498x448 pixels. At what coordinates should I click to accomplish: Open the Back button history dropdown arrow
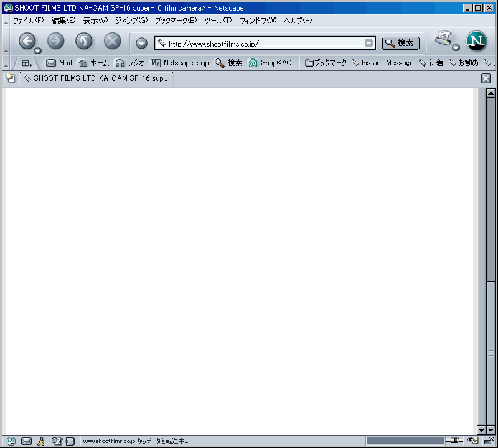[x=38, y=50]
